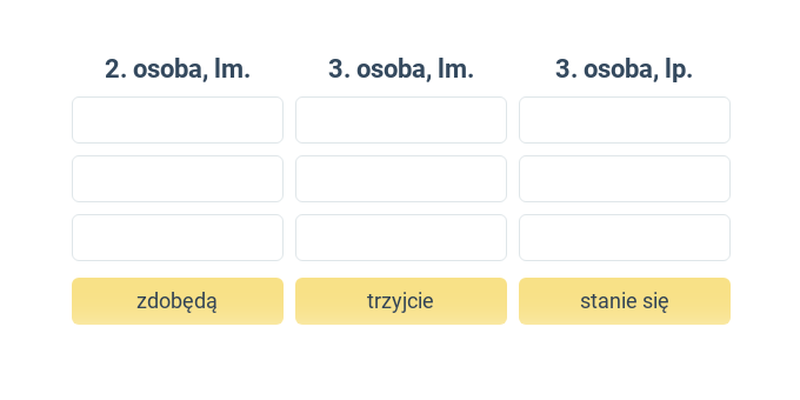This screenshot has height=400, width=800.
Task: Click top empty slot under '3. osoba, lp.'
Action: tap(624, 120)
